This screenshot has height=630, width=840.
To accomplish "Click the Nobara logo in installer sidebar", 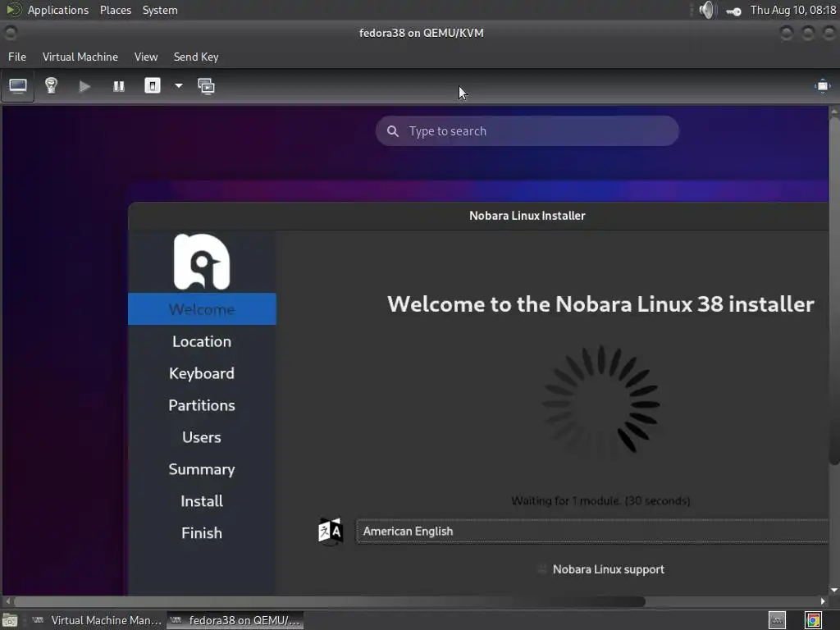I will pos(202,262).
